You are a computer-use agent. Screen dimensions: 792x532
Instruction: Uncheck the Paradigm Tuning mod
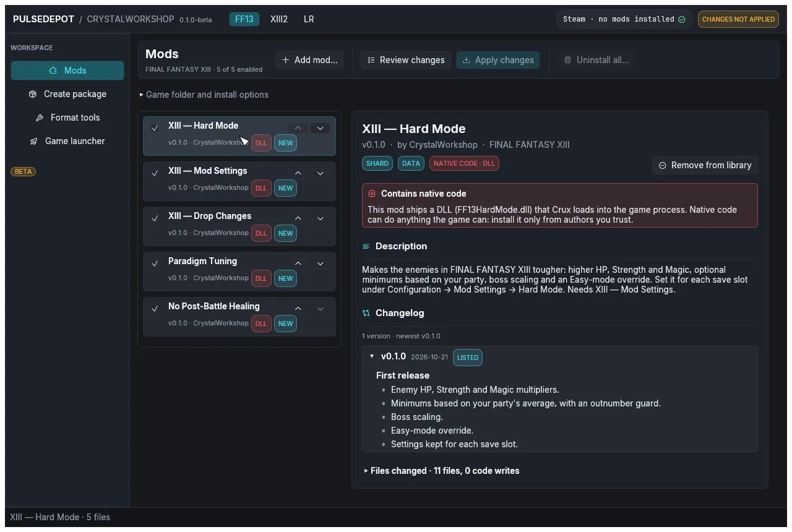(155, 264)
